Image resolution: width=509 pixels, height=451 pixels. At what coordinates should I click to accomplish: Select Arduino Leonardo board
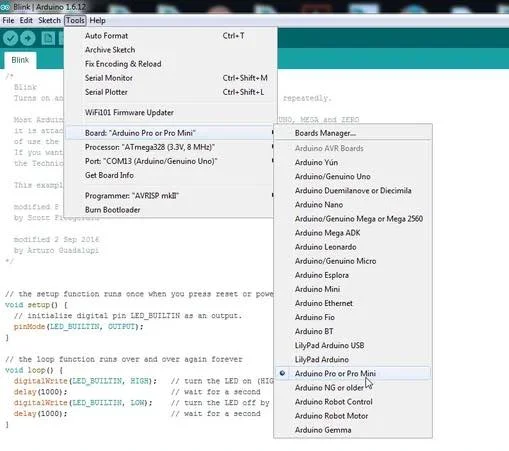pos(353,247)
